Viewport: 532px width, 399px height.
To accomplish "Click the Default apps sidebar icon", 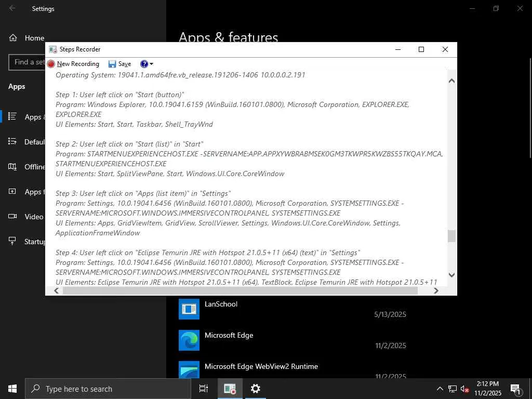I will [12, 141].
